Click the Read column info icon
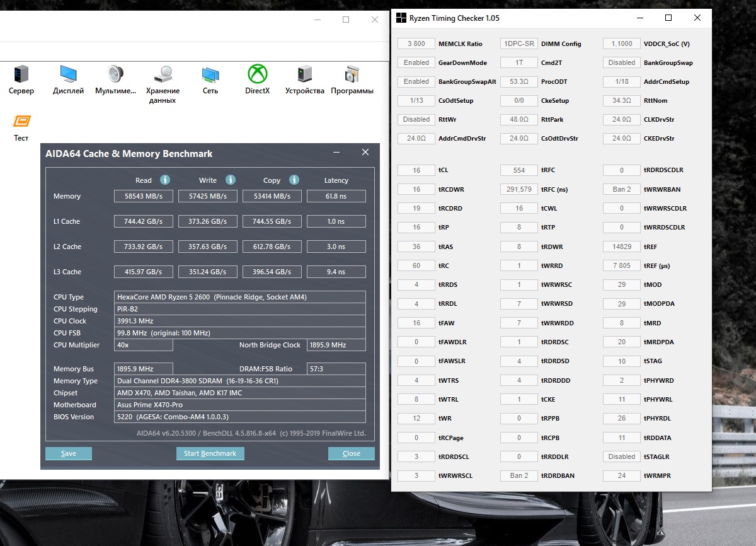The image size is (756, 546). (x=165, y=180)
